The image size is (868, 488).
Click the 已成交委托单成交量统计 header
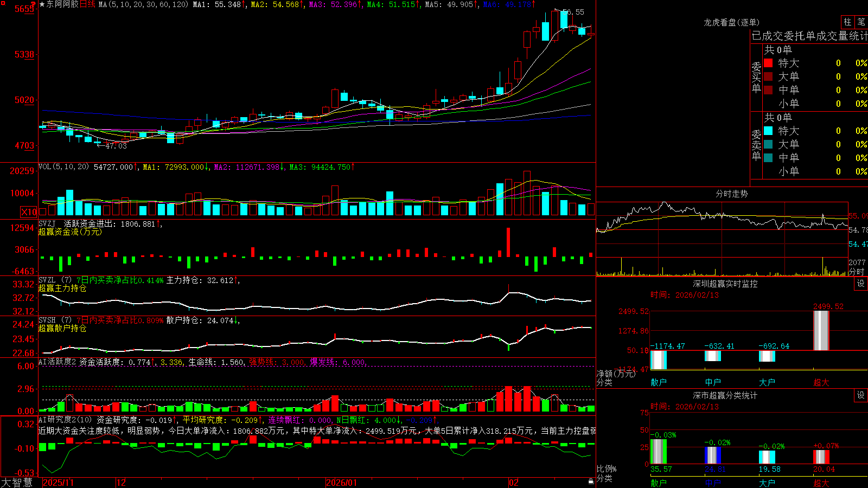pos(809,36)
